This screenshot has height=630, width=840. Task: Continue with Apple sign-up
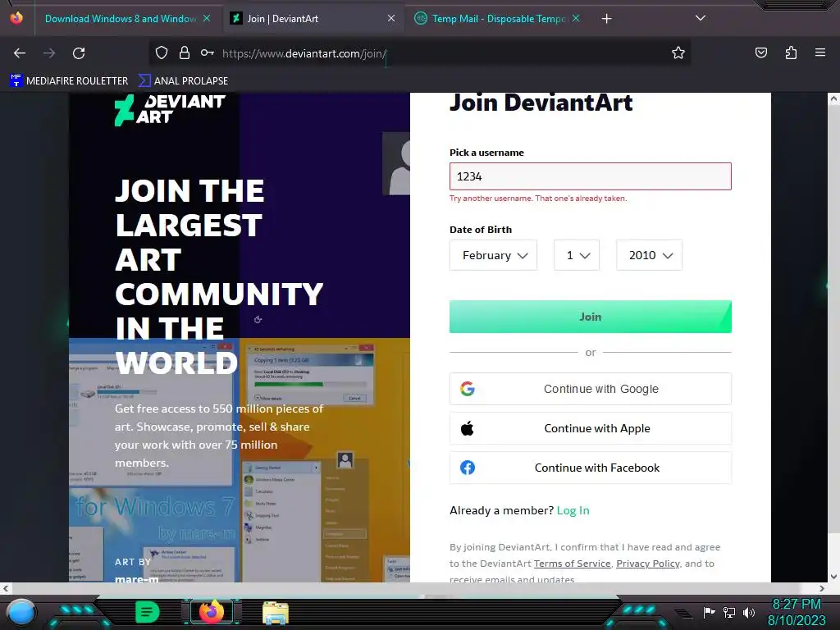pyautogui.click(x=591, y=428)
